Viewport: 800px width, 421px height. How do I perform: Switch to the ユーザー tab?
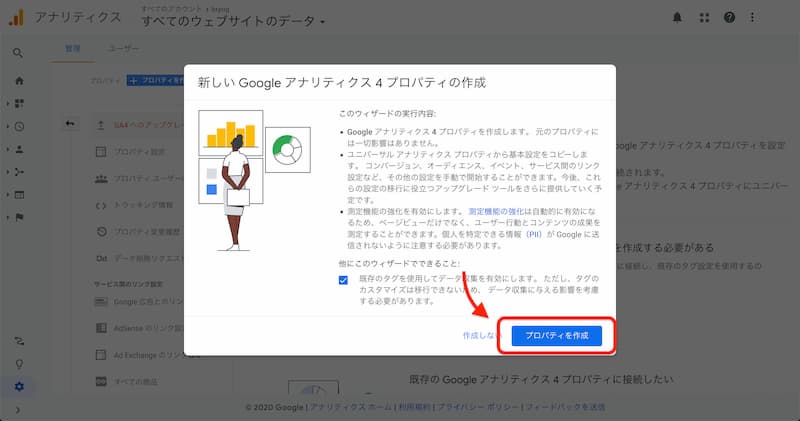123,48
